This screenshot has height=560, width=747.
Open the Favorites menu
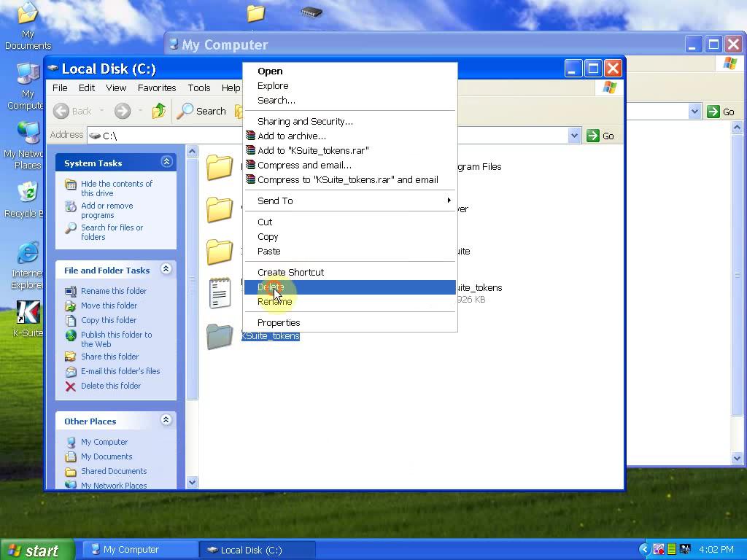pos(157,88)
